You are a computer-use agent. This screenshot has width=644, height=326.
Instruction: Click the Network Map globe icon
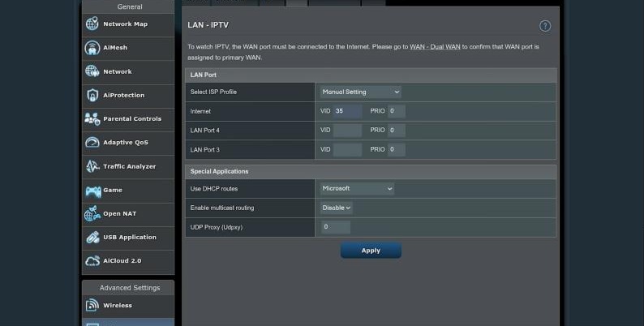pyautogui.click(x=92, y=24)
